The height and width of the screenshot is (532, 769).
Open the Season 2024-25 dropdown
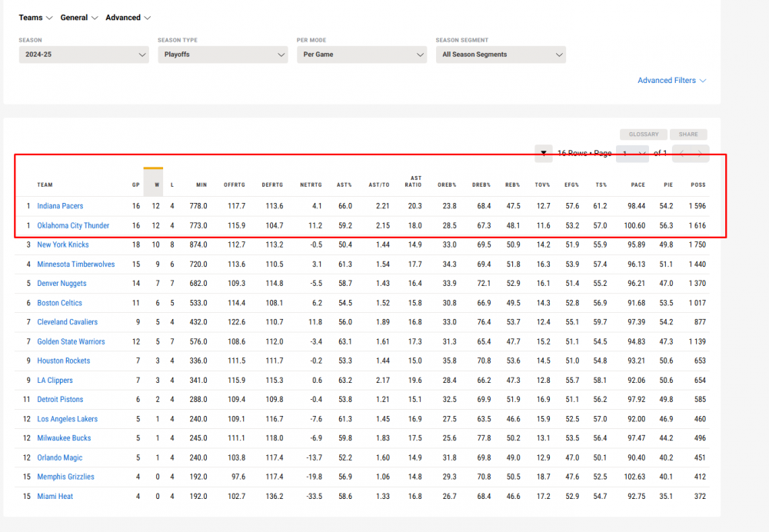pos(84,55)
